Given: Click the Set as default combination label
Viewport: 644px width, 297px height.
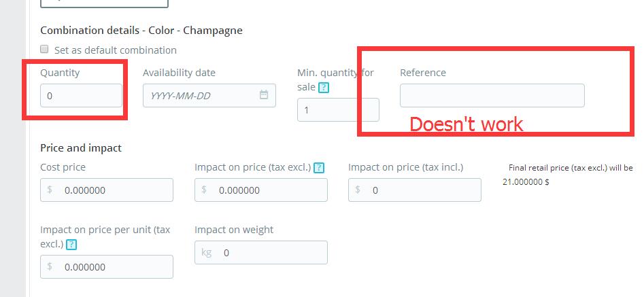Looking at the screenshot, I should pos(116,50).
